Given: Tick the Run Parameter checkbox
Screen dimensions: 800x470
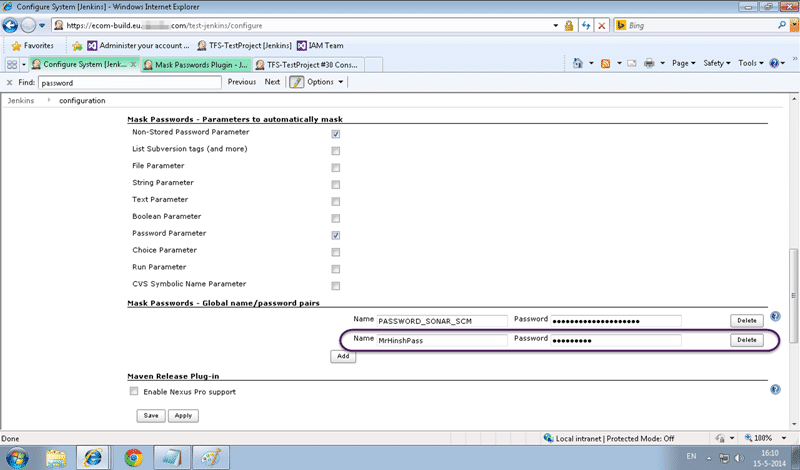Looking at the screenshot, I should click(x=335, y=269).
